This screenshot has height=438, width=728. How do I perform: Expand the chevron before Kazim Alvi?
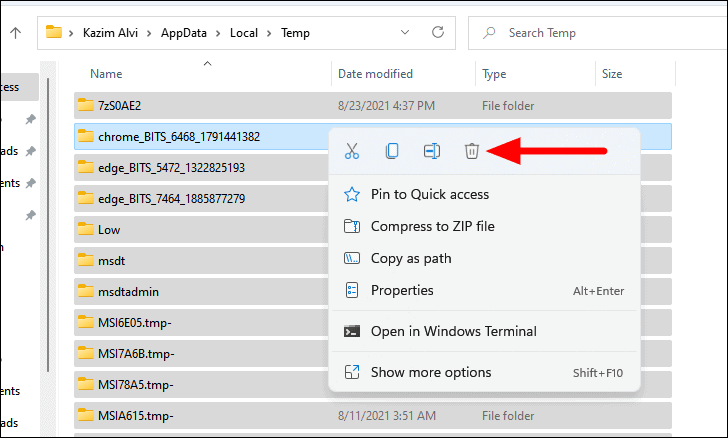coord(72,33)
